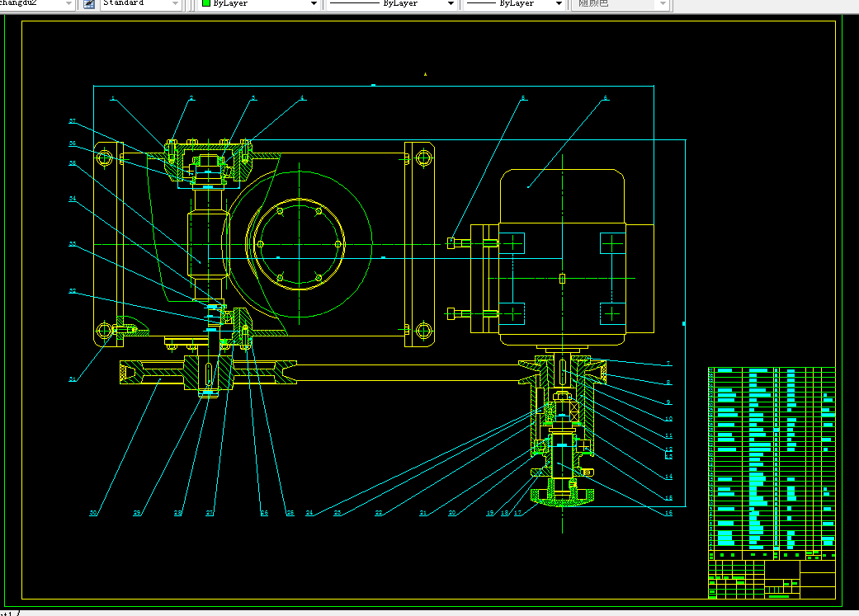Viewport: 859px width, 616px height.
Task: Open the ByLayer linetype dropdown
Action: pos(451,3)
